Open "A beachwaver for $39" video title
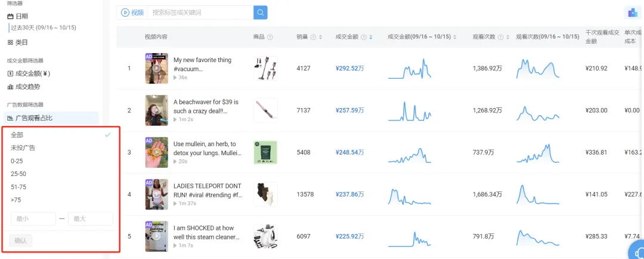 206,106
